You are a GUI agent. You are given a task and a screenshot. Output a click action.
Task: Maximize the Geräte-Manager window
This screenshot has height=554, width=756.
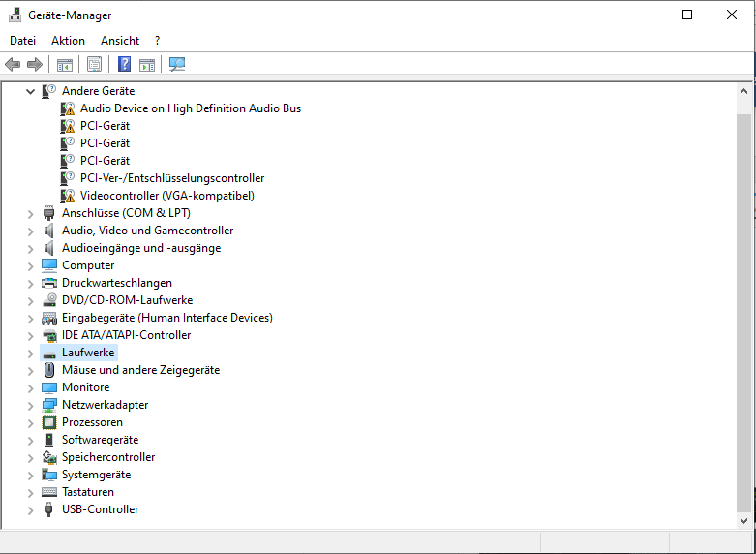(687, 15)
